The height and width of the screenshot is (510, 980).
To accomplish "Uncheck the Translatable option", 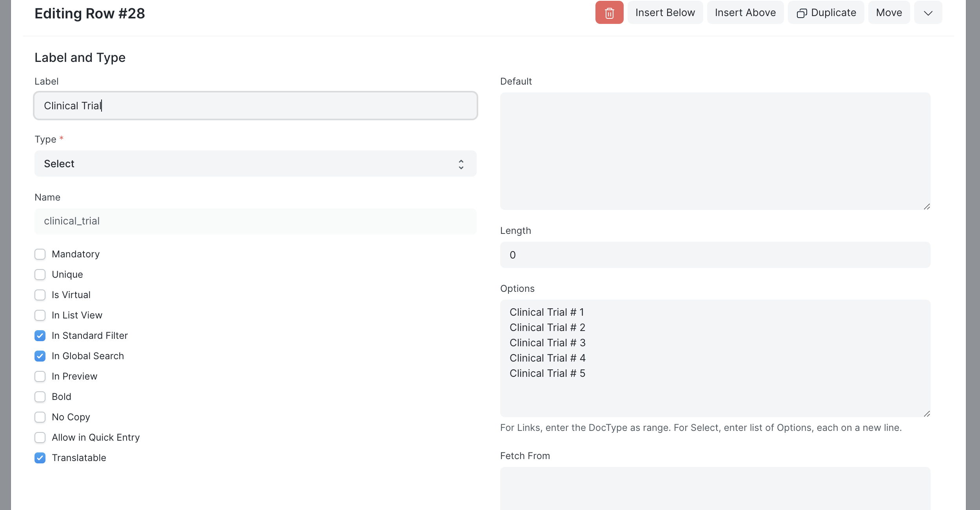I will 40,458.
